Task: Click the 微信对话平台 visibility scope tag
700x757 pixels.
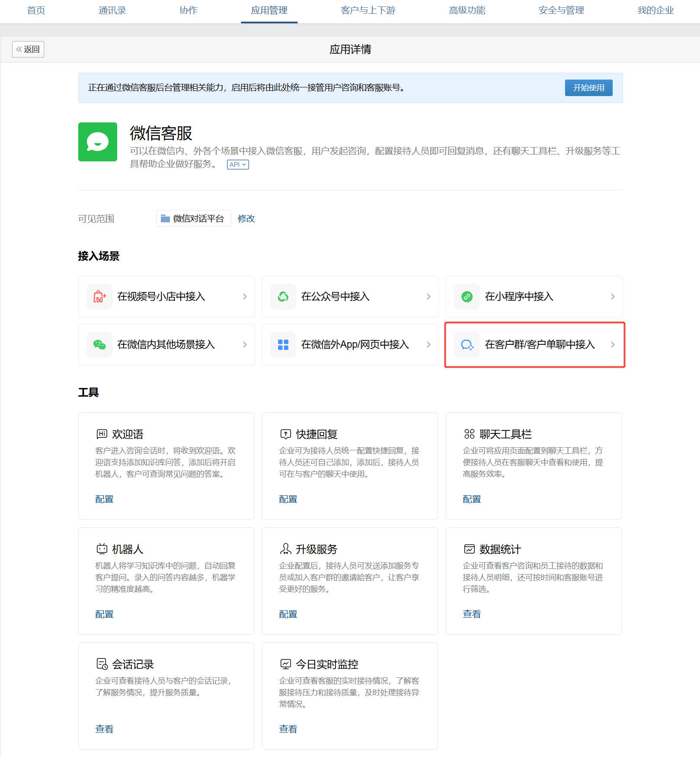Action: (193, 218)
